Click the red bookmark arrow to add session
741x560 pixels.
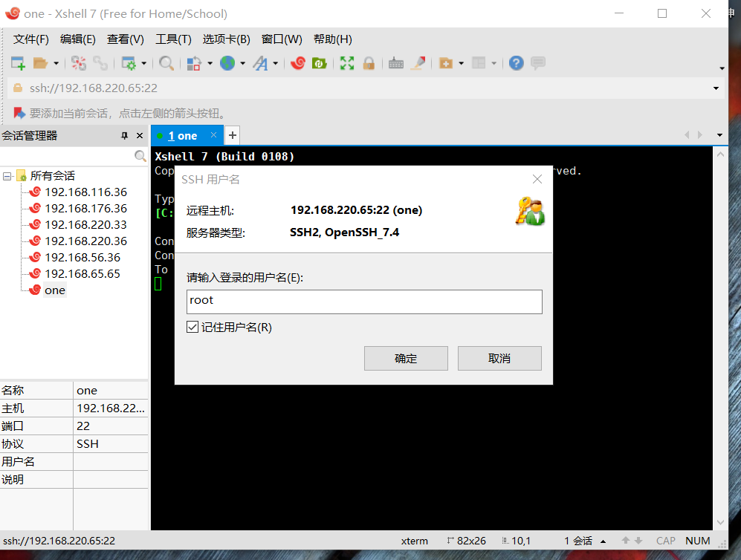[x=19, y=114]
